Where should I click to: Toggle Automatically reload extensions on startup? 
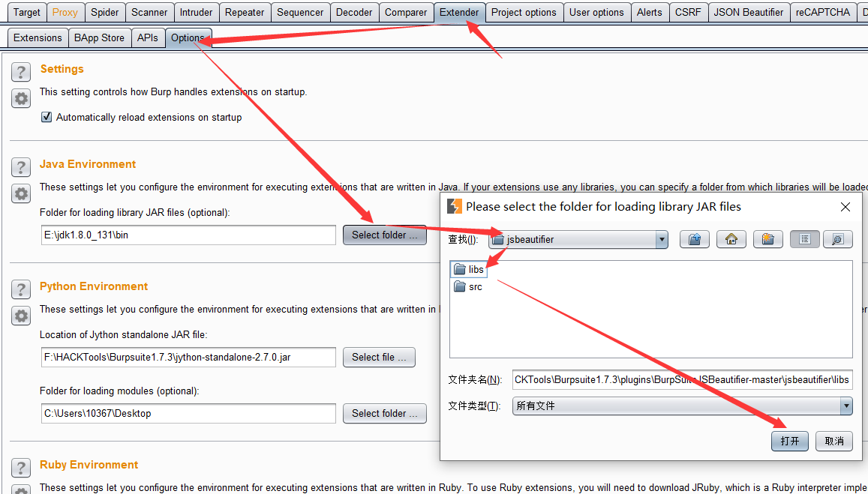(47, 117)
